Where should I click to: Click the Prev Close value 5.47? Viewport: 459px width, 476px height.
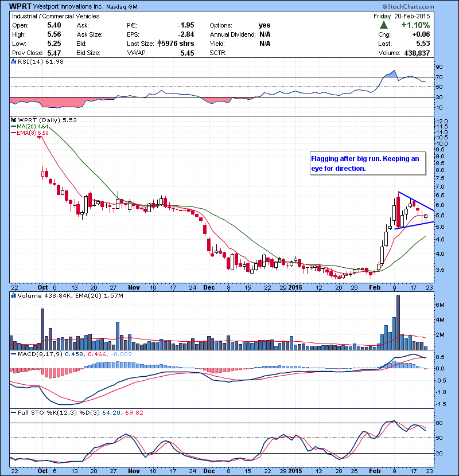tap(54, 53)
